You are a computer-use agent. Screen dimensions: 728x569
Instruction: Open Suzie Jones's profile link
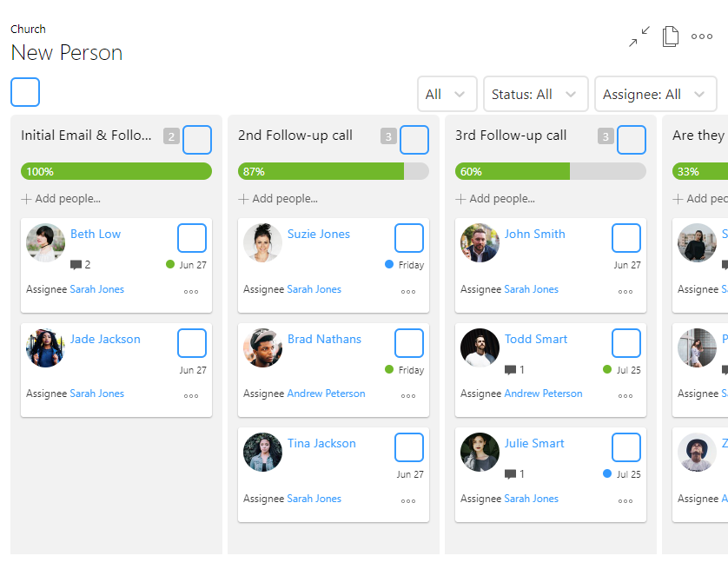pyautogui.click(x=319, y=234)
